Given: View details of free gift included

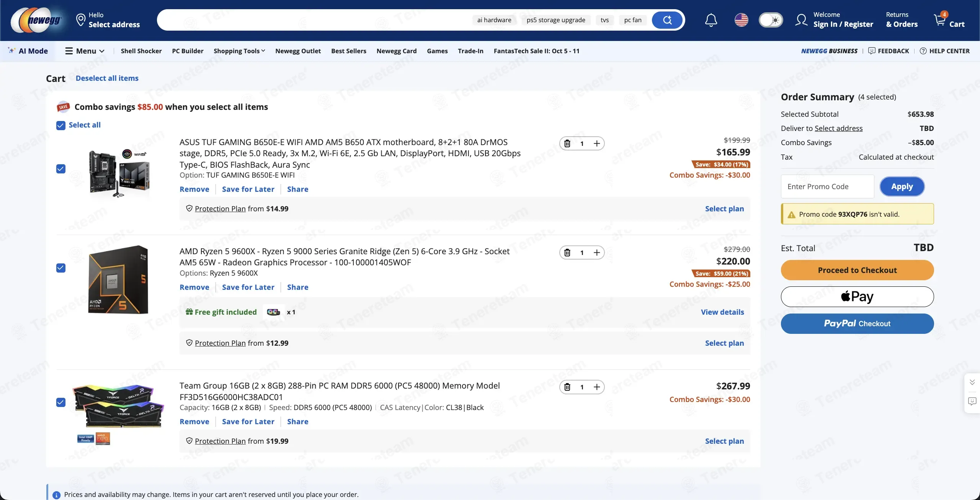Looking at the screenshot, I should click(x=722, y=312).
